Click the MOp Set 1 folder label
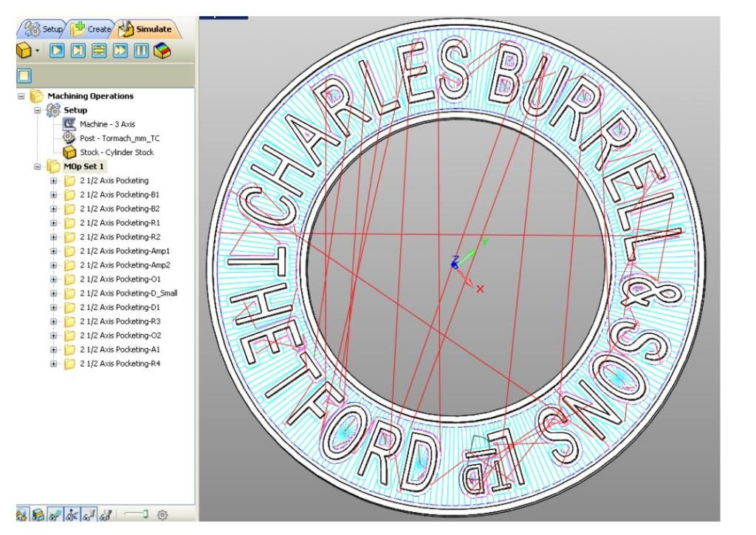 [x=84, y=166]
